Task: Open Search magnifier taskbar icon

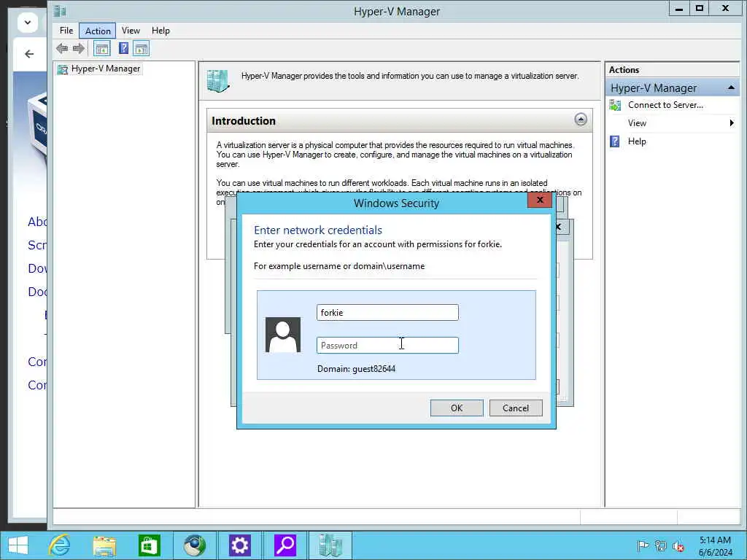Action: point(285,545)
